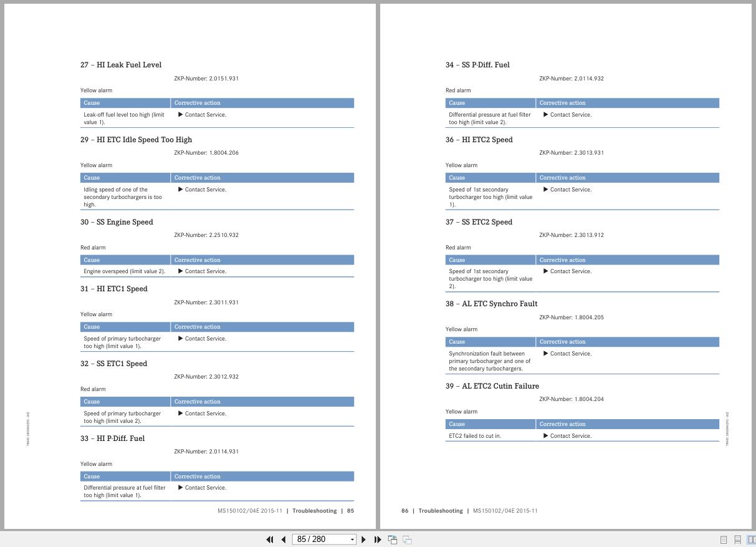Screen dimensions: 756x547
Task: Click ZKP-Number: 1.8004.205
Action: tap(572, 317)
